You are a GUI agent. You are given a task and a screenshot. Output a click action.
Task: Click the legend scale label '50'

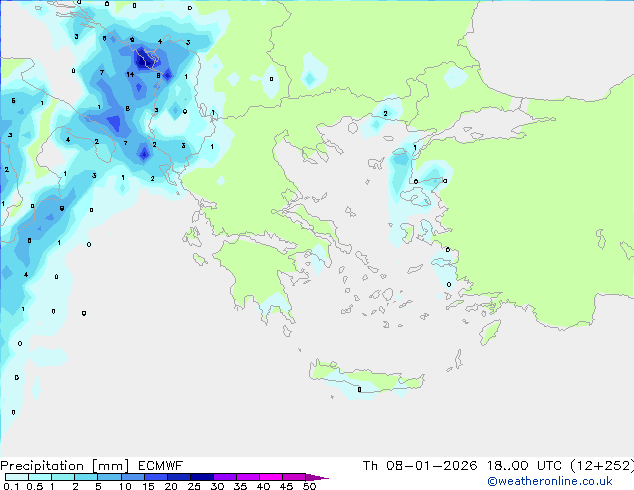[309, 486]
